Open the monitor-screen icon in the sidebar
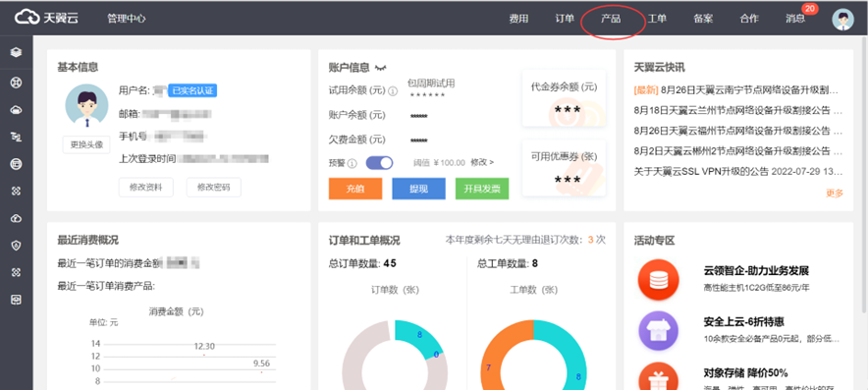Viewport: 868px width, 390px height. tap(16, 300)
